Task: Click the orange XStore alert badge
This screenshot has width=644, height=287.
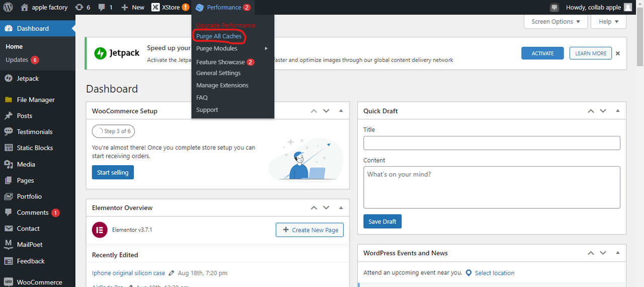Action: (186, 7)
